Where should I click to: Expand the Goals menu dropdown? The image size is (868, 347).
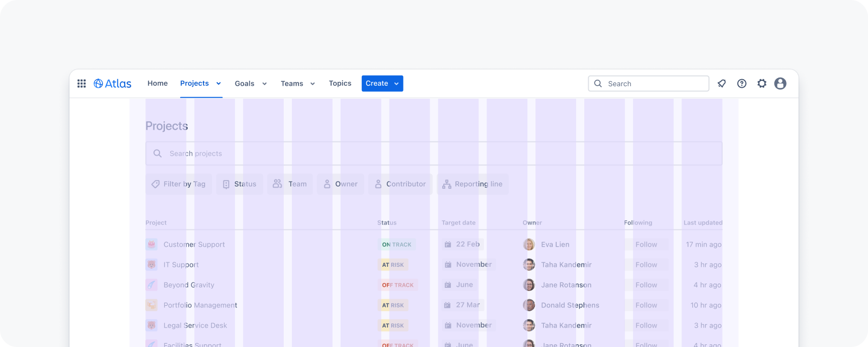[x=264, y=83]
